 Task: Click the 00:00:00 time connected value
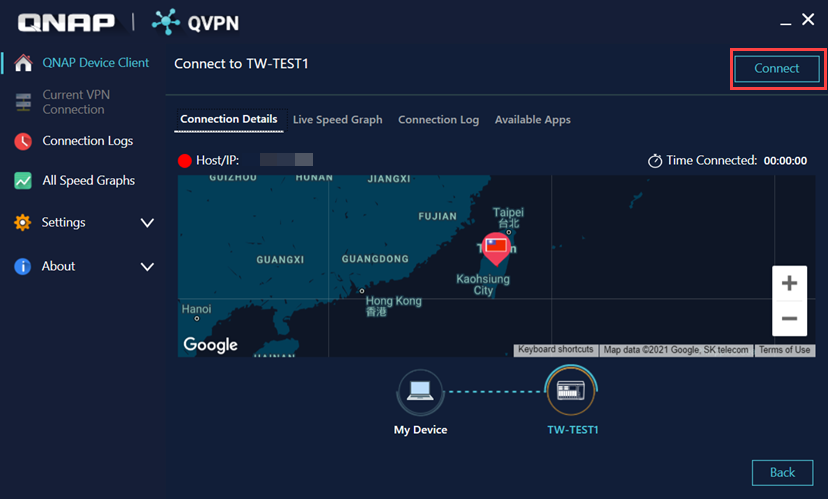(x=785, y=161)
